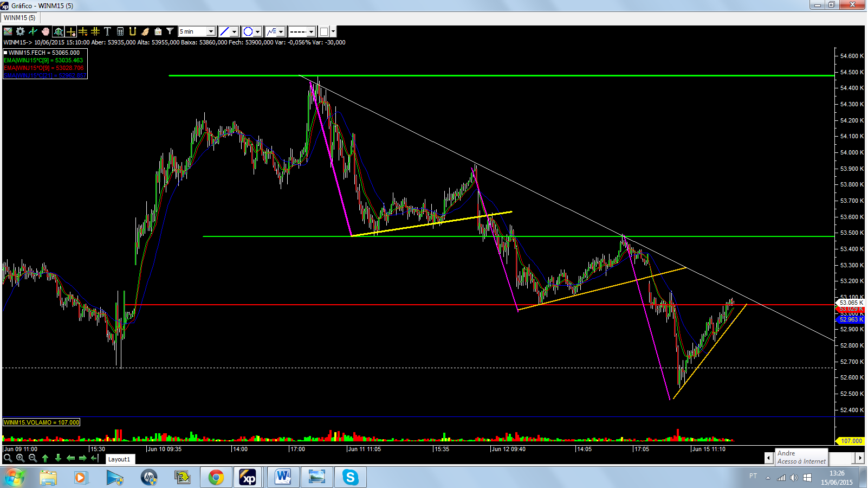Open the XP app on taskbar
868x488 pixels.
point(249,478)
